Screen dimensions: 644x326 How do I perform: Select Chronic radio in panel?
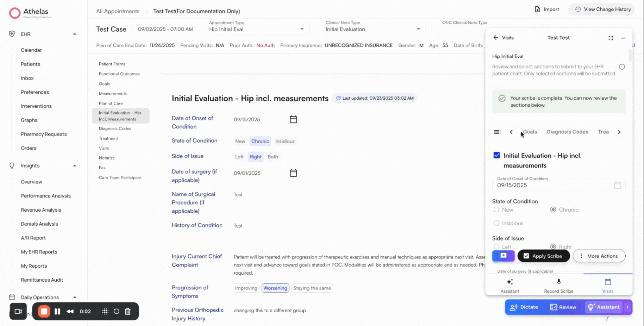553,210
